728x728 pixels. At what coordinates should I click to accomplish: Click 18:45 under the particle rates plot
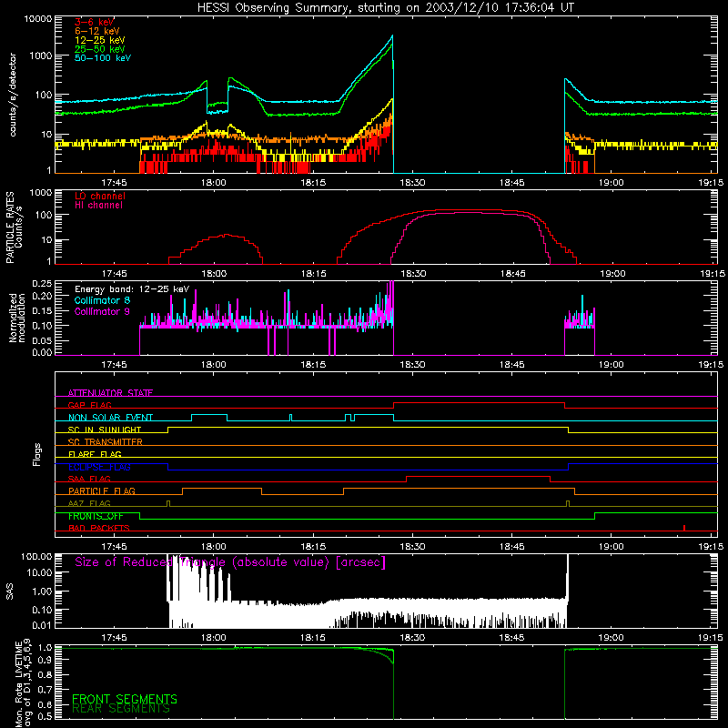click(x=512, y=274)
